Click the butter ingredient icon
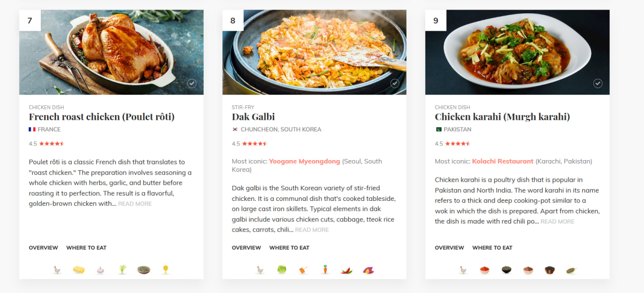The height and width of the screenshot is (293, 644). click(x=78, y=270)
